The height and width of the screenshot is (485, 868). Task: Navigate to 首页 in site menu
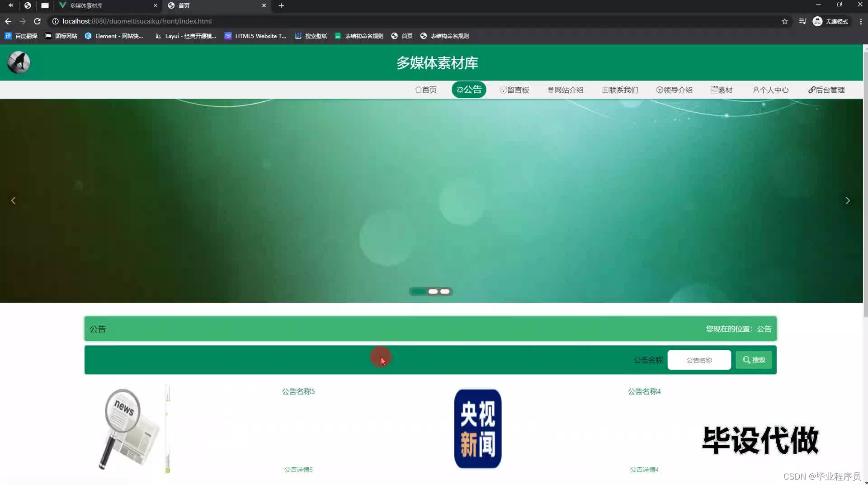(426, 90)
